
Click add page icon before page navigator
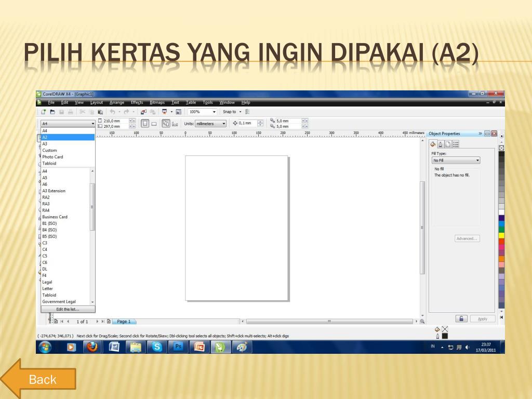pos(56,321)
